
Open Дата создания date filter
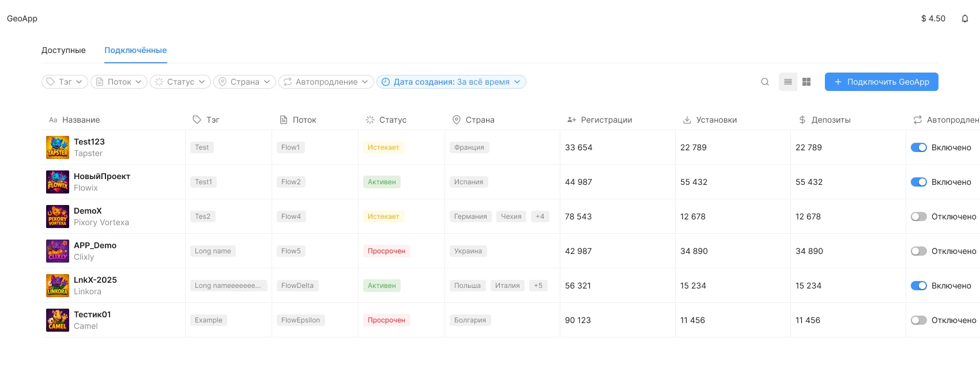coord(451,82)
